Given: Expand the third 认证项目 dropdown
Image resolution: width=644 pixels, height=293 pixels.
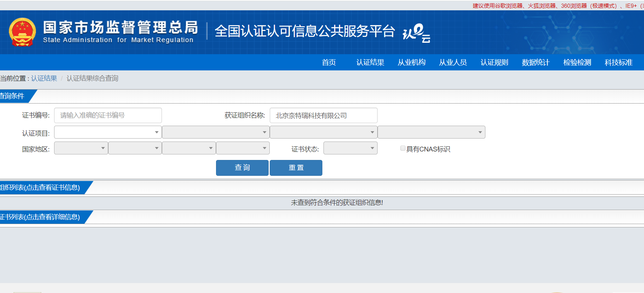Looking at the screenshot, I should 323,132.
